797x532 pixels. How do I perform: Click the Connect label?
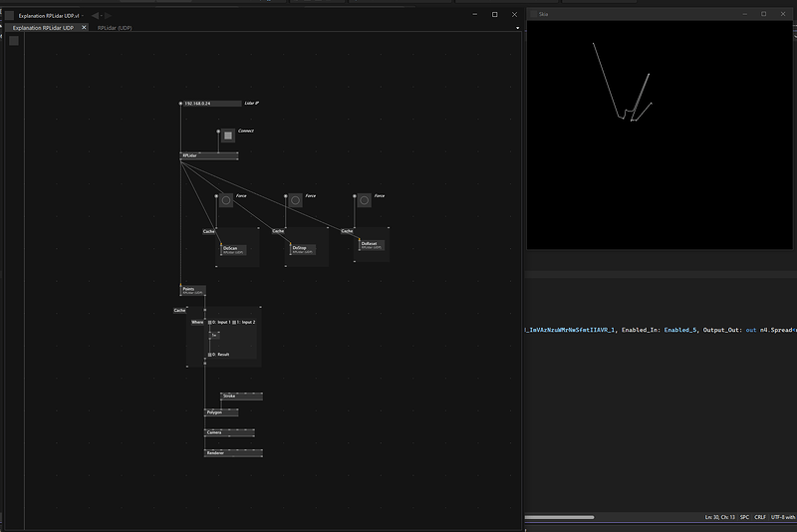246,131
